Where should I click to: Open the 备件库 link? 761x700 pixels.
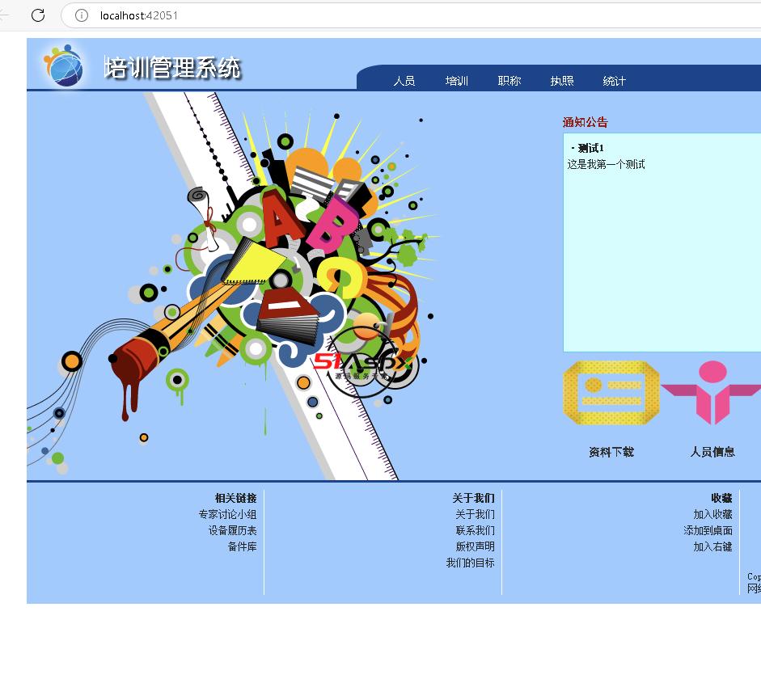pos(242,546)
